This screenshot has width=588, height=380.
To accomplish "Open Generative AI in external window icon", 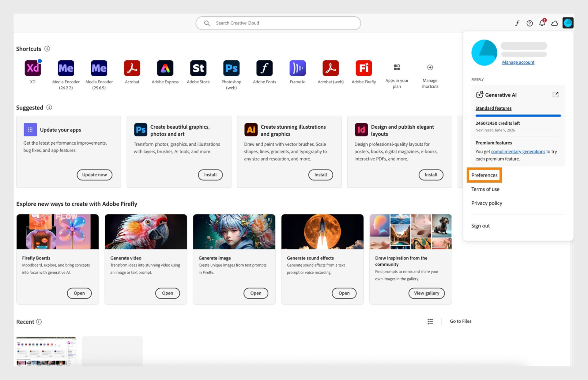I will point(556,94).
